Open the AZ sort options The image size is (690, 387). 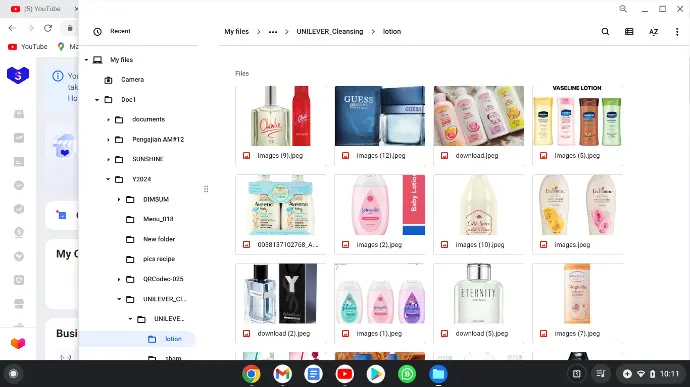[653, 32]
